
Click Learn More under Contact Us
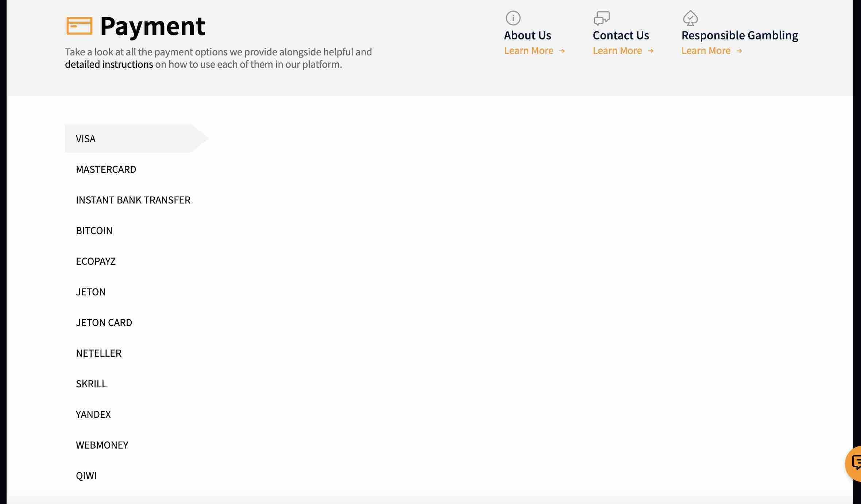[623, 51]
